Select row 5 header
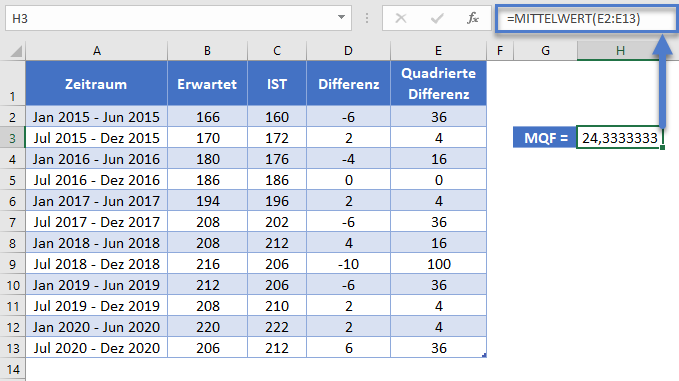 (x=13, y=180)
